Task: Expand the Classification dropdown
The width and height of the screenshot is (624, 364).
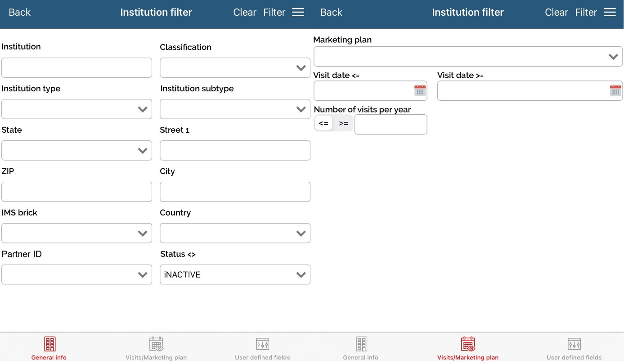Action: 235,68
